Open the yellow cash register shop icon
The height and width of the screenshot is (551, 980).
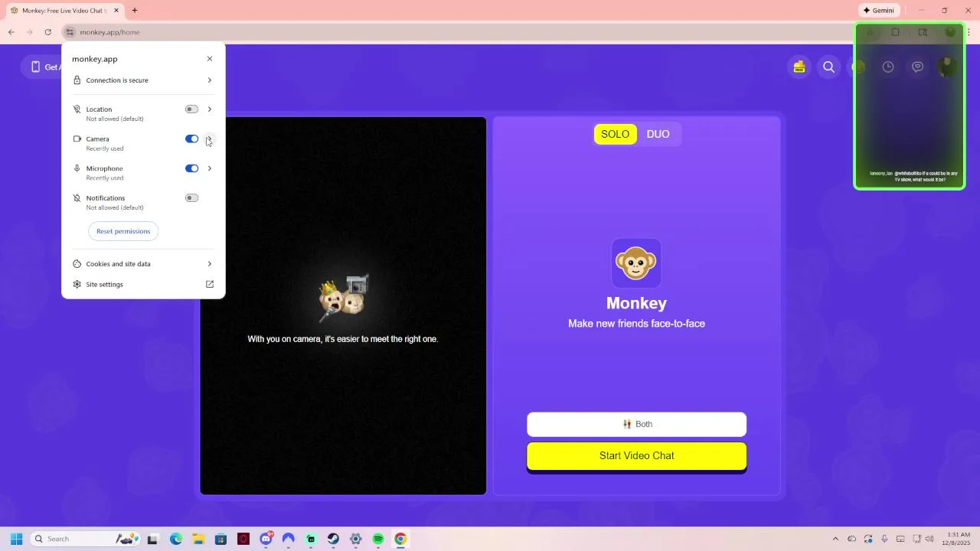click(799, 67)
